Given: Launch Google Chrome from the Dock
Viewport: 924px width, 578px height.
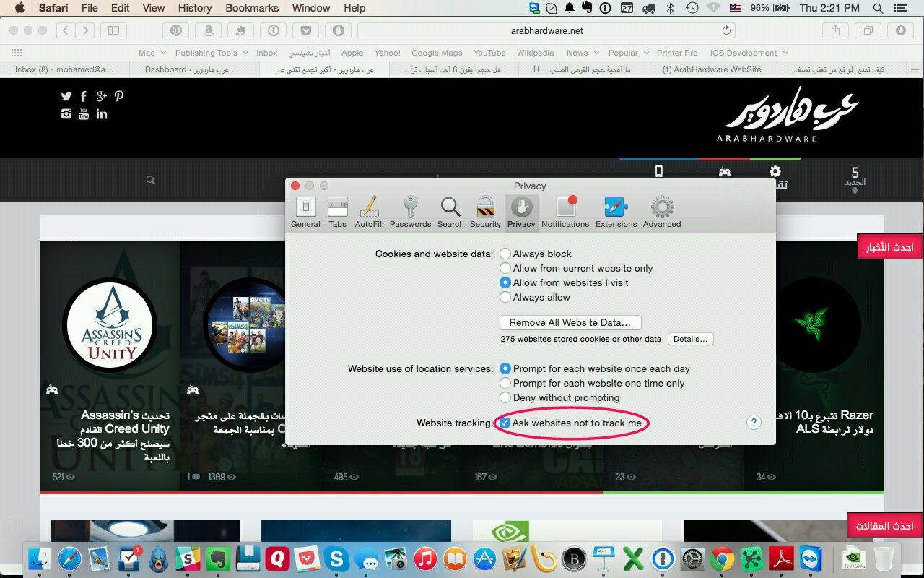Looking at the screenshot, I should click(722, 558).
